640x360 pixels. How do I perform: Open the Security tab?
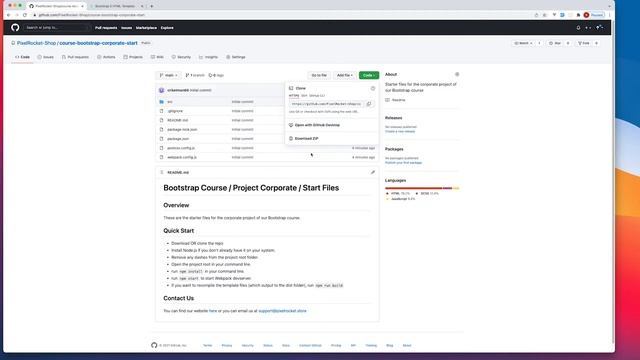[x=181, y=57]
